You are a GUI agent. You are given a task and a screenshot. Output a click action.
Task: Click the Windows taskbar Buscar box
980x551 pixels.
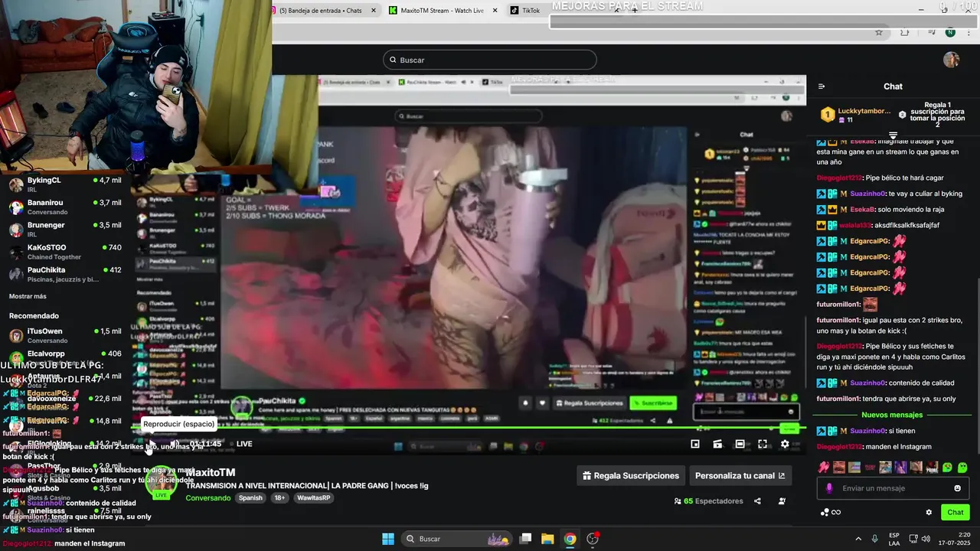(457, 539)
